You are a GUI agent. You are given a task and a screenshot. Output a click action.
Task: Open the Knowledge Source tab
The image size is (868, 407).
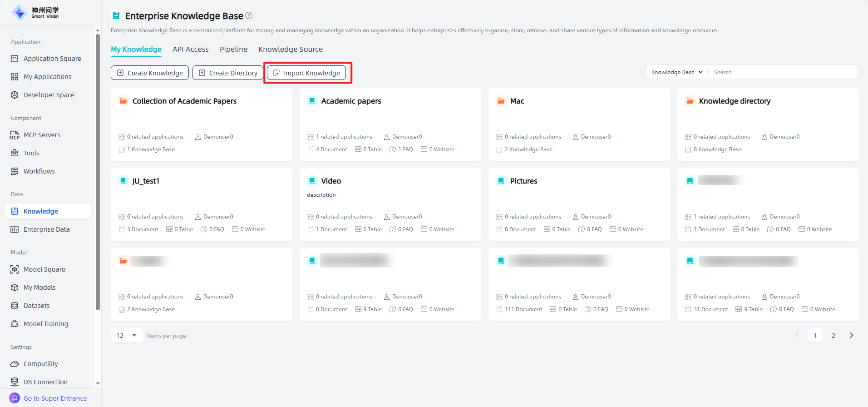point(291,49)
